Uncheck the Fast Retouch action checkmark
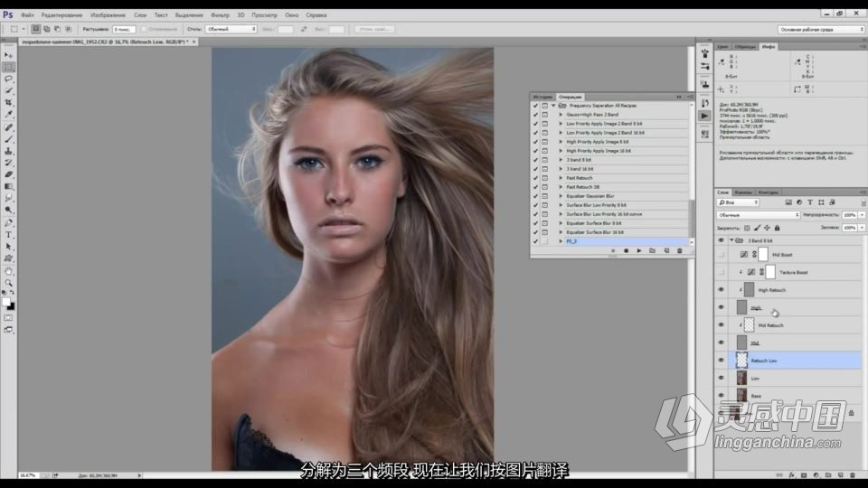 (535, 178)
